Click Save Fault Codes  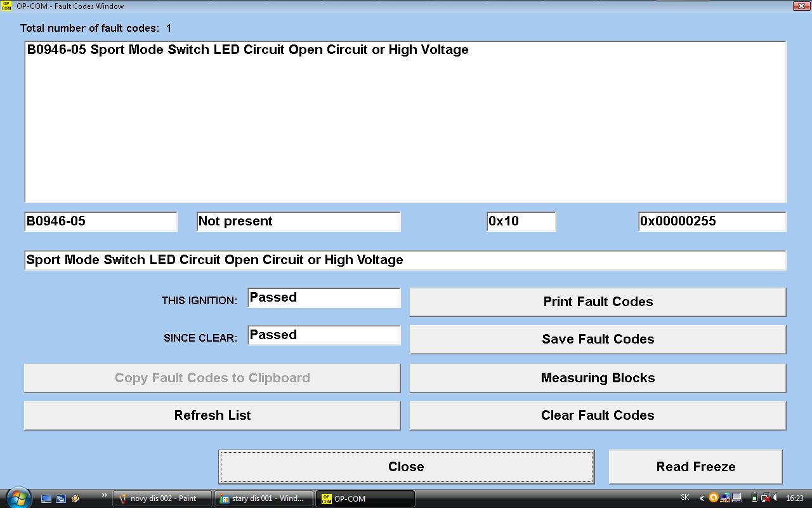(x=598, y=339)
